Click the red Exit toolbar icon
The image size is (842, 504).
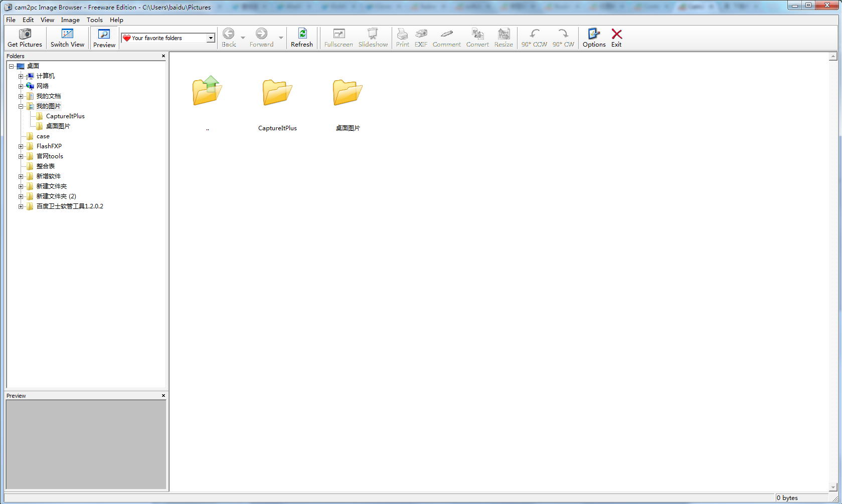[x=617, y=34]
